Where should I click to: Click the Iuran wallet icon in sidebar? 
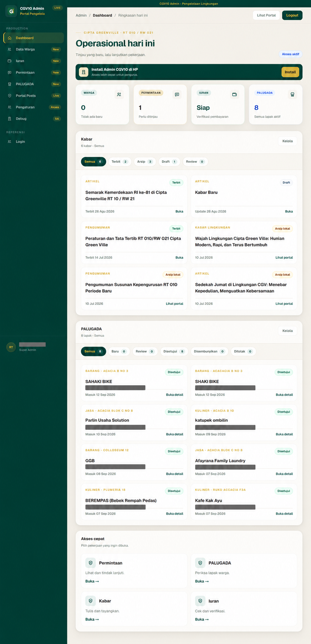pyautogui.click(x=10, y=61)
